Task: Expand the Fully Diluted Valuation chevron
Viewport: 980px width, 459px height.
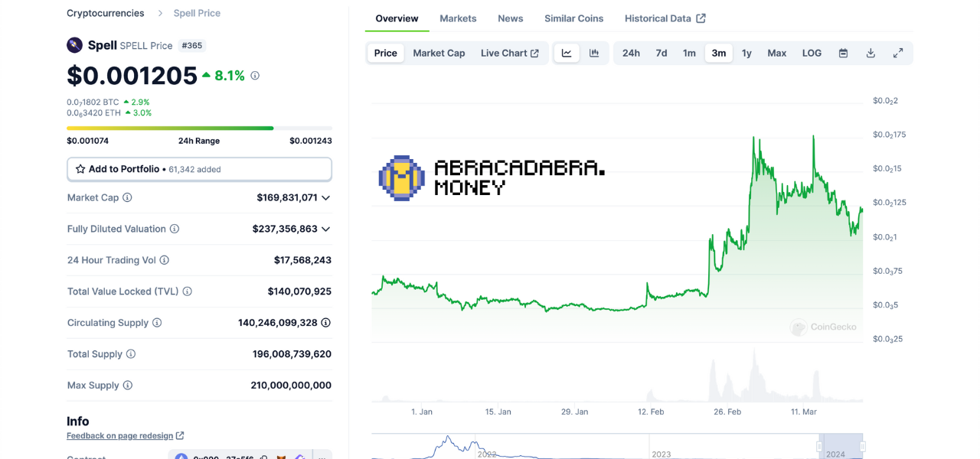Action: click(326, 229)
